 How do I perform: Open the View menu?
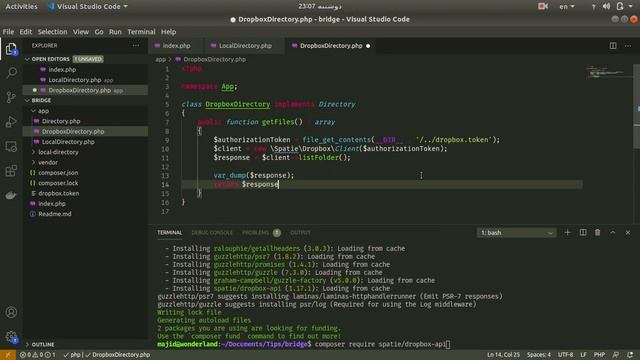coord(81,32)
